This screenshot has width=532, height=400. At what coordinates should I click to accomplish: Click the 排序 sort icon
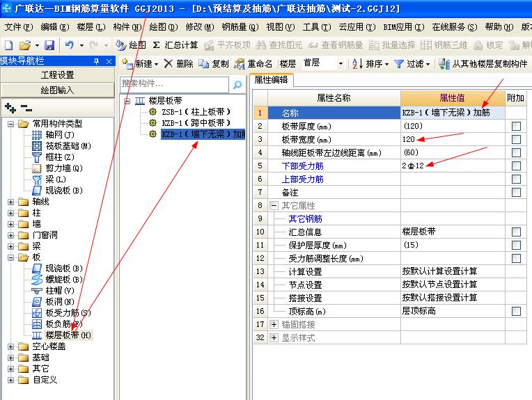(x=357, y=63)
